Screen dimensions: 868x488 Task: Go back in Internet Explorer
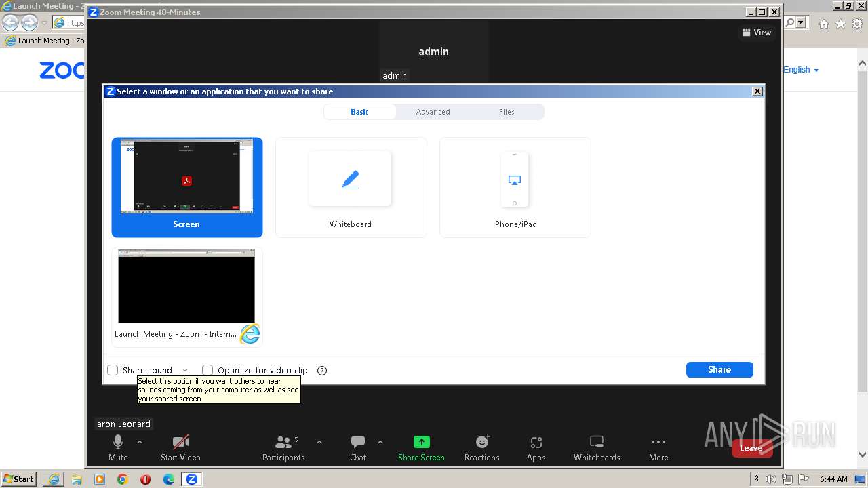pos(10,22)
